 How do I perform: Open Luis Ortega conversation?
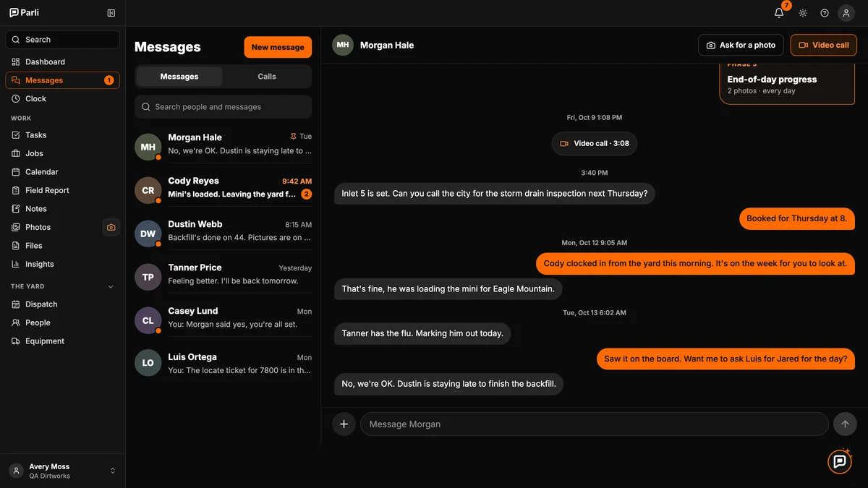pos(224,363)
